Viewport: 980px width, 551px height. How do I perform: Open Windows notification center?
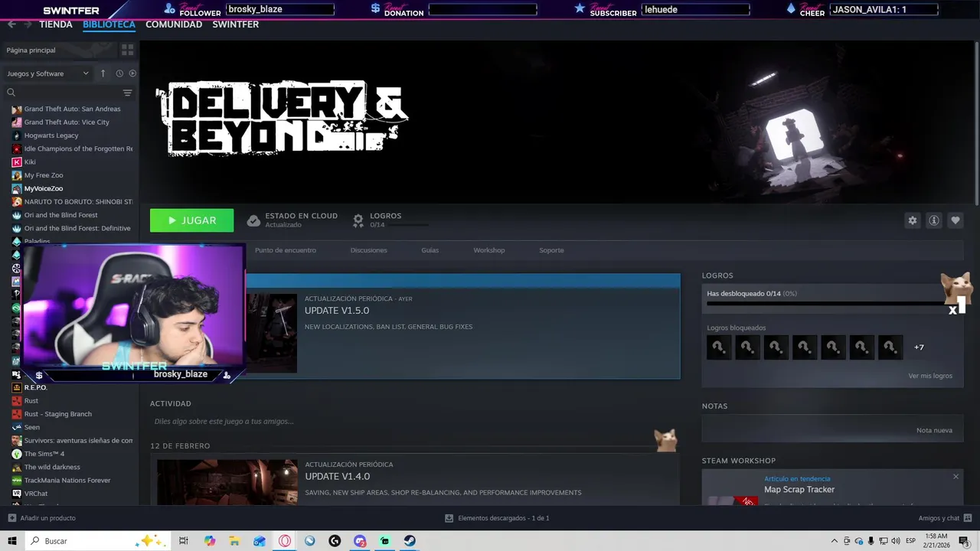[x=964, y=541]
